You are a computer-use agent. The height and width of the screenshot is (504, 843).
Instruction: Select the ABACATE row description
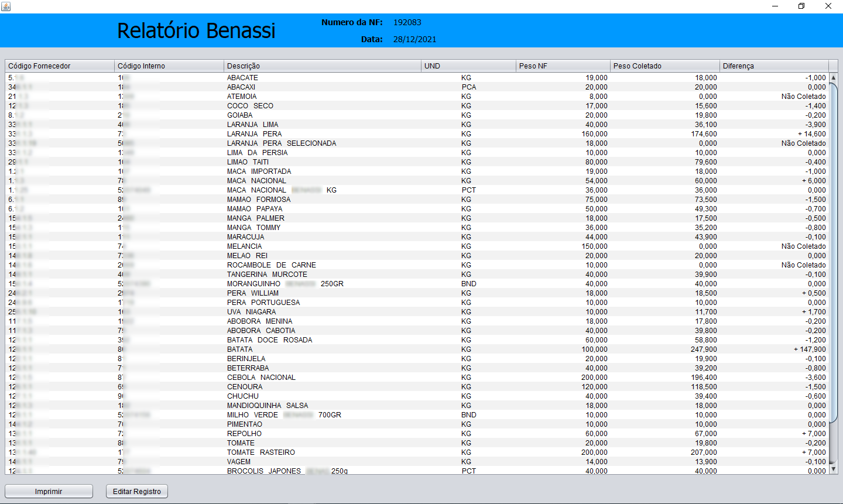point(242,78)
